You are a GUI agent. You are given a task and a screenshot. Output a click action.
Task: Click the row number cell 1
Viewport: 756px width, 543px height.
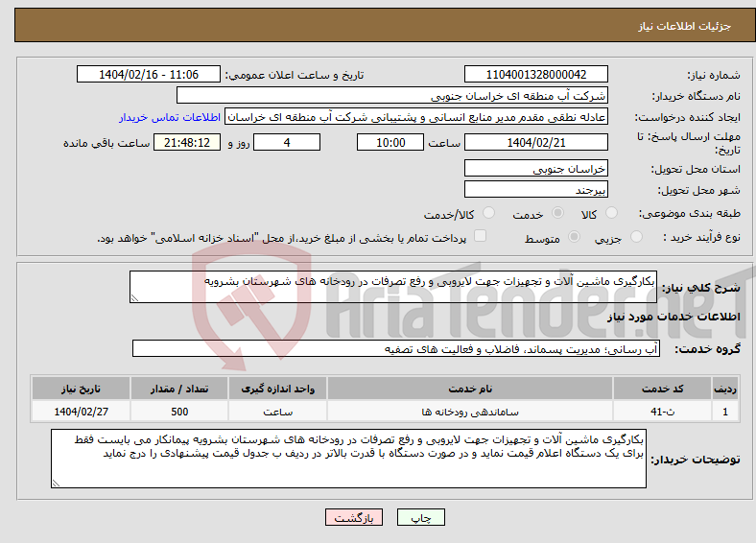coord(725,412)
